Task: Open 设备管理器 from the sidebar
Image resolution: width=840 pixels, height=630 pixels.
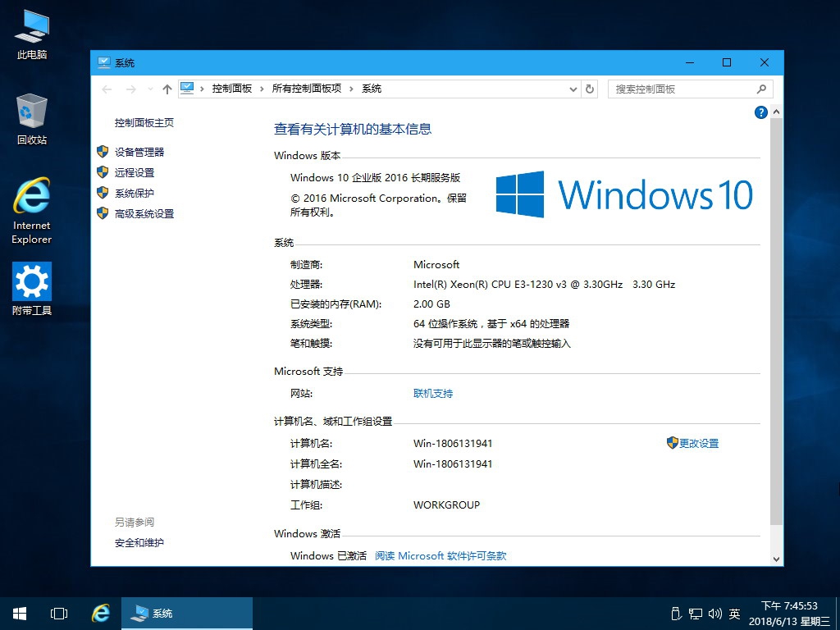Action: coord(139,152)
